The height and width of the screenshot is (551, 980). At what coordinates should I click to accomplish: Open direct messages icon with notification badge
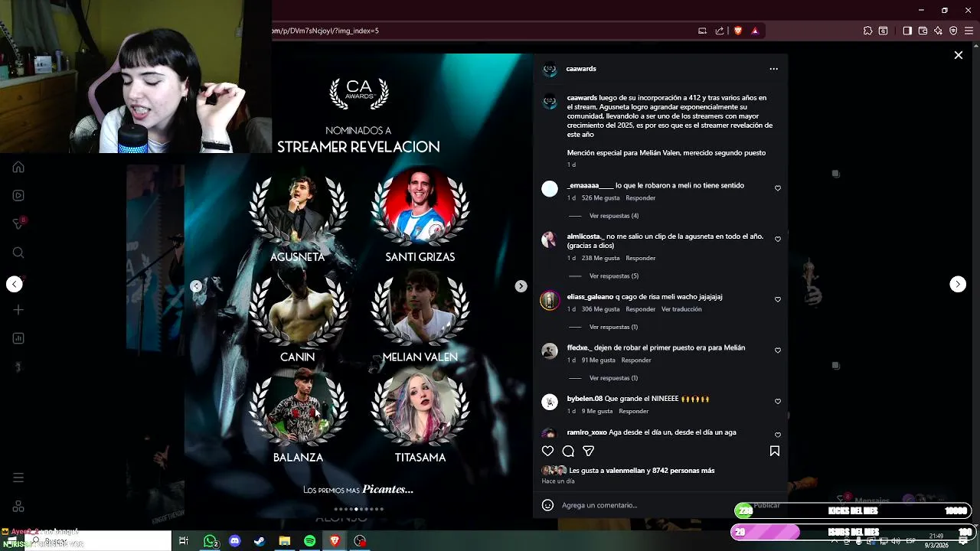(x=18, y=223)
